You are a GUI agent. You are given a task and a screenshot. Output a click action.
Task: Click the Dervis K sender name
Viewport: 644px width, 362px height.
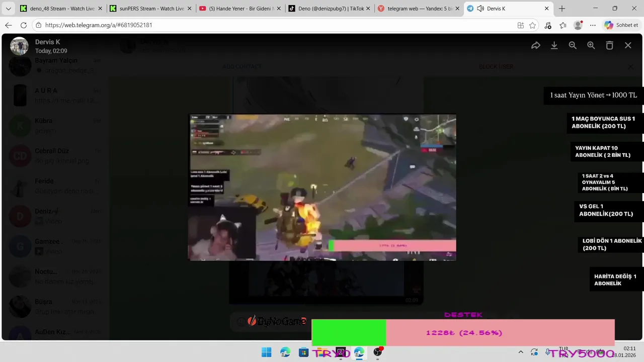pos(47,42)
